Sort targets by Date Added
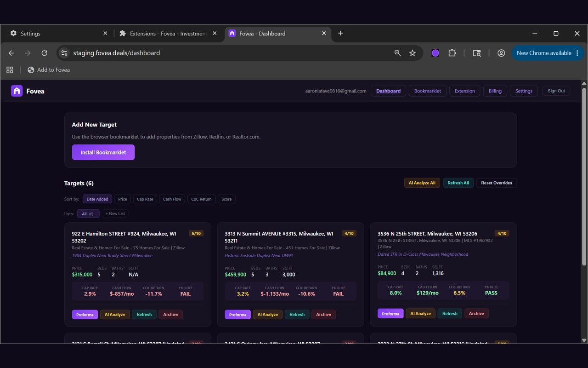Image resolution: width=588 pixels, height=368 pixels. (97, 199)
